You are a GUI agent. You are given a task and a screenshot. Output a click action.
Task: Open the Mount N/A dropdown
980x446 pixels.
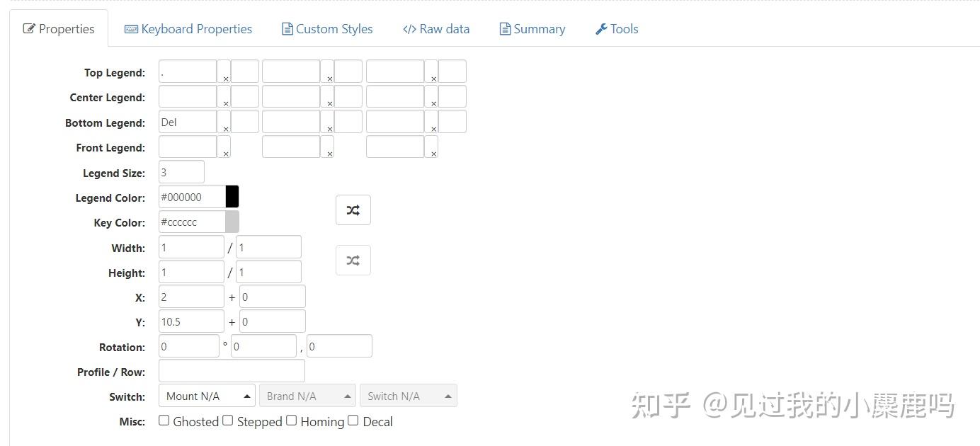point(207,396)
